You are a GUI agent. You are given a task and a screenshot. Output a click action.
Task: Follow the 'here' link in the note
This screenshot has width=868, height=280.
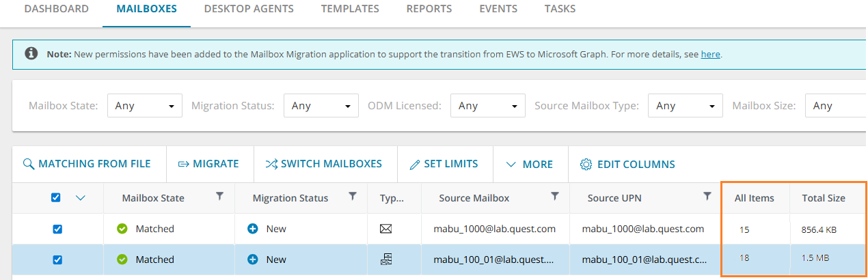coord(710,54)
